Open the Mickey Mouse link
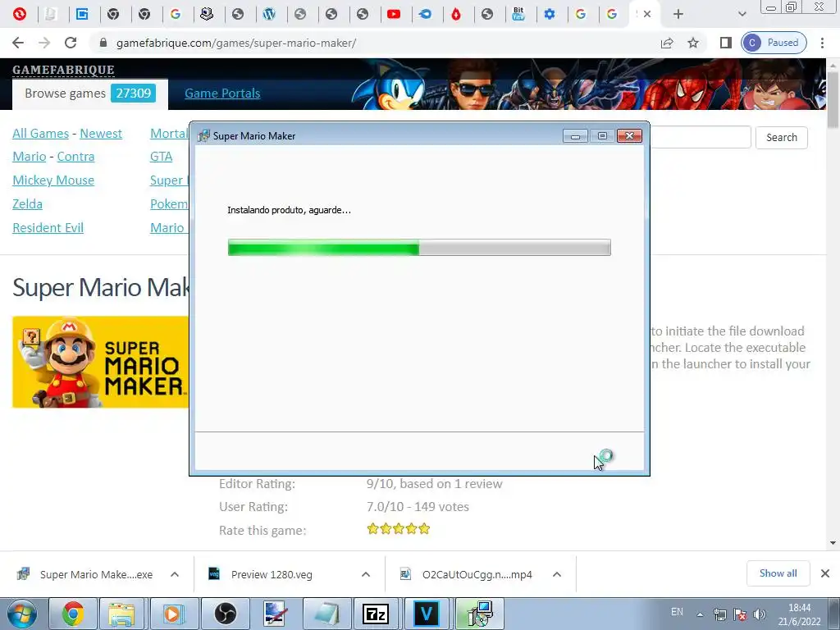 [x=53, y=180]
